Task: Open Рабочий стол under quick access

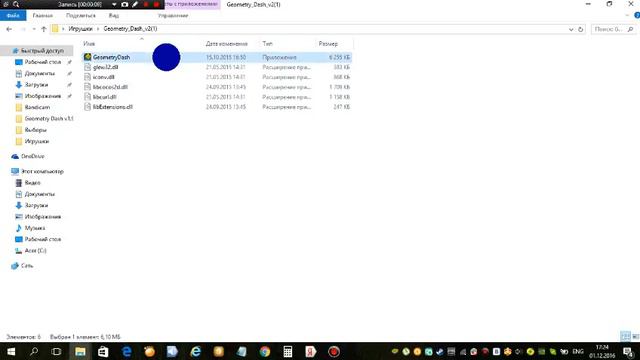Action: click(x=43, y=62)
